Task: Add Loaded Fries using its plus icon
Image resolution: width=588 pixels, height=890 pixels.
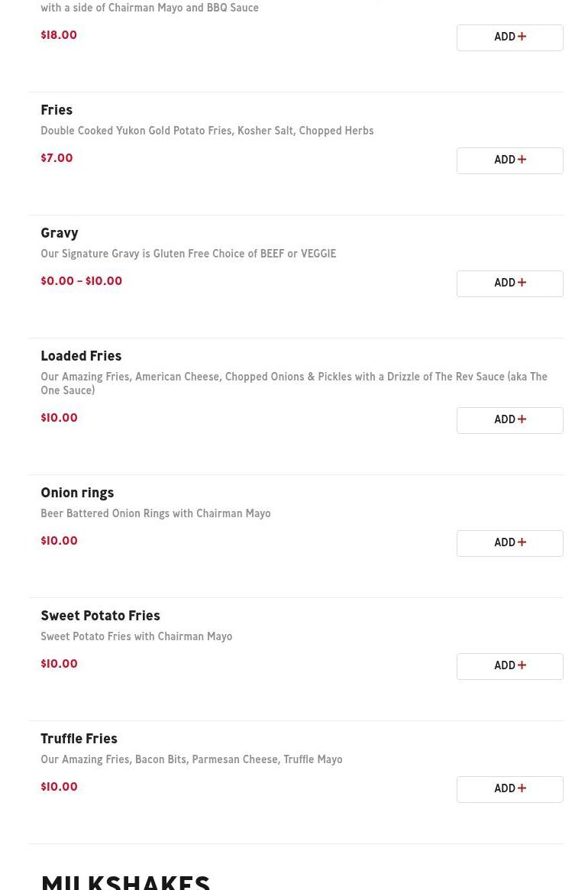Action: pos(522,419)
